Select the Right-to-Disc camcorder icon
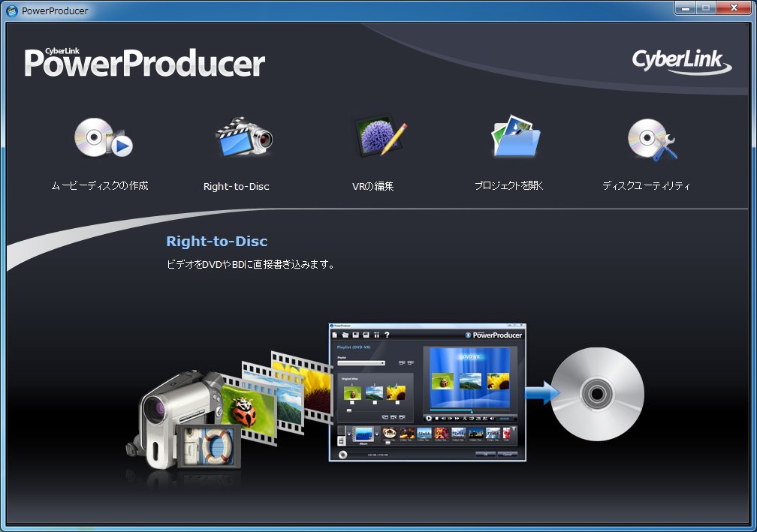 (x=244, y=137)
